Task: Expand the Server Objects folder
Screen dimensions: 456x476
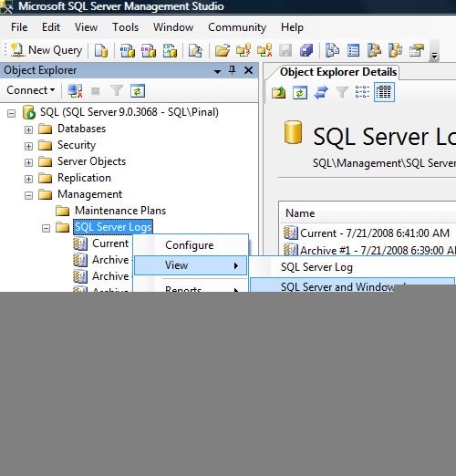Action: [28, 162]
